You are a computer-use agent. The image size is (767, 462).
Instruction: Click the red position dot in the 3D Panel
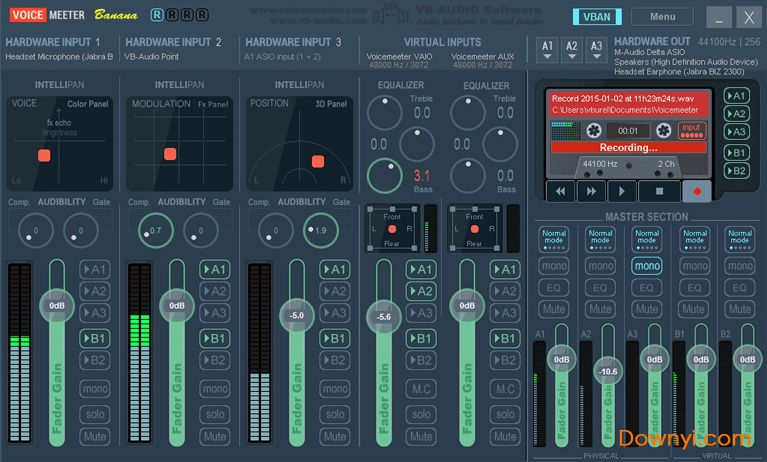point(317,161)
